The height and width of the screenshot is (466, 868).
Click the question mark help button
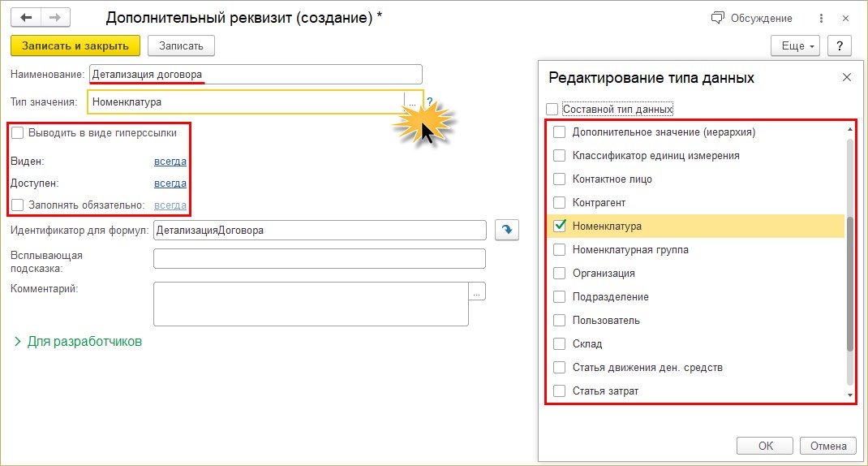(839, 45)
